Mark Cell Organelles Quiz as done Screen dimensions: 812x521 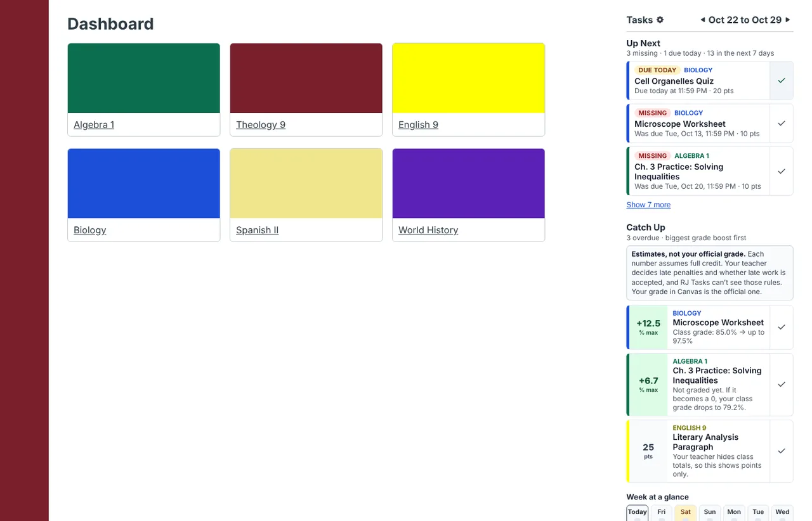(782, 80)
